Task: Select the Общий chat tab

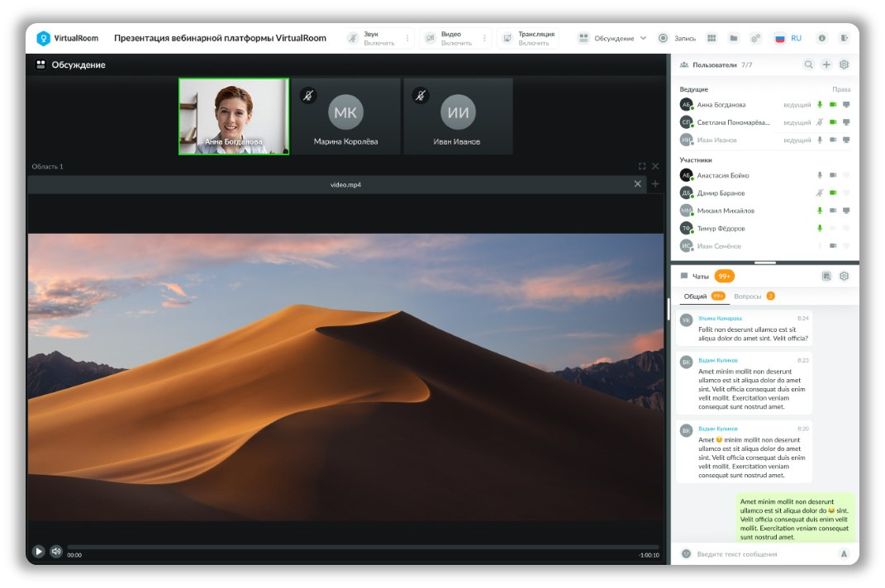Action: coord(695,296)
